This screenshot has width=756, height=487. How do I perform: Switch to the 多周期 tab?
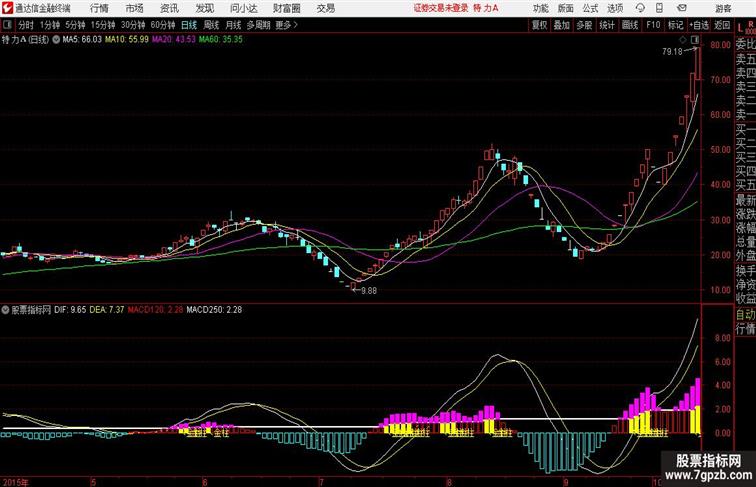pos(258,25)
